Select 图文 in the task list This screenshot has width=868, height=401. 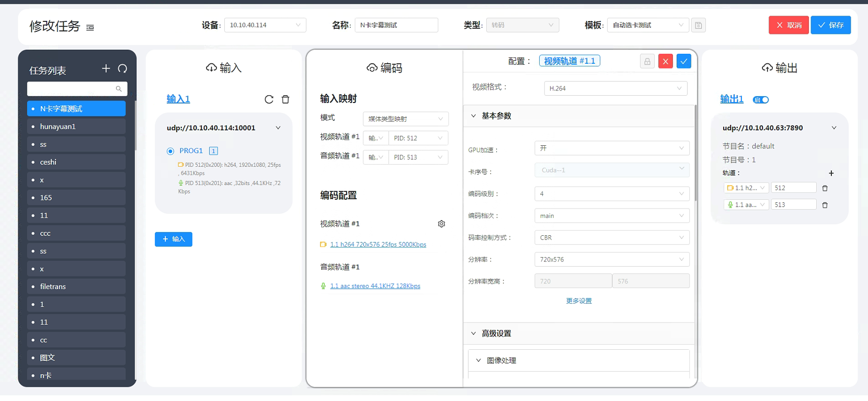(x=76, y=358)
